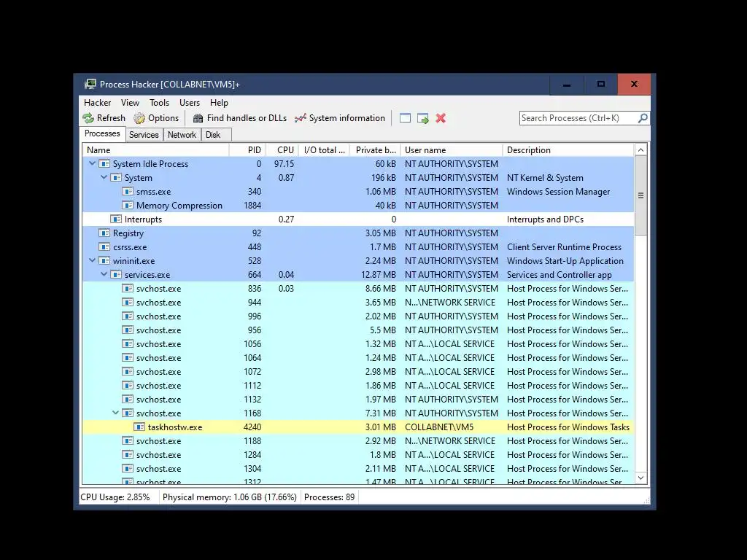Click Physical memory 1.06 GB status entry
The height and width of the screenshot is (560, 747).
(x=230, y=497)
